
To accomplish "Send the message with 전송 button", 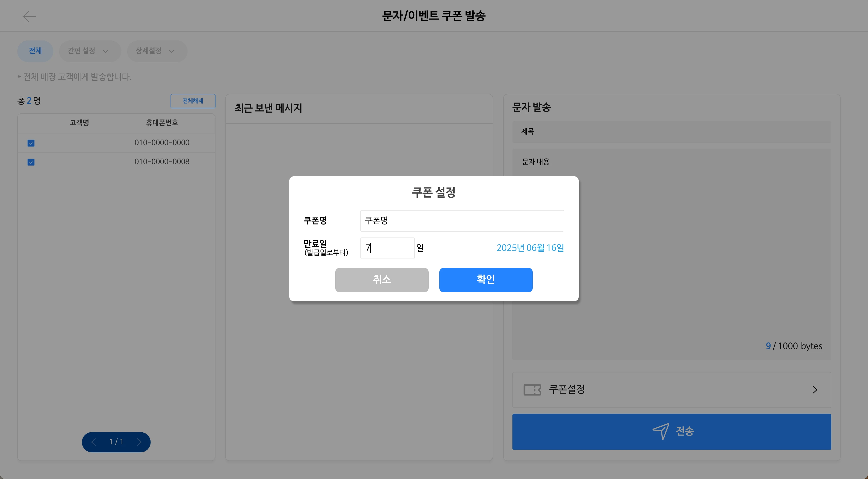I will (x=672, y=432).
